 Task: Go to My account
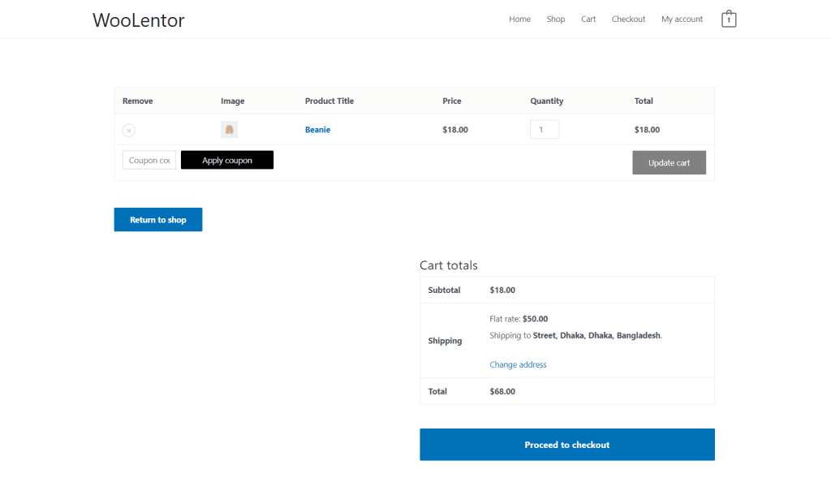(x=682, y=19)
